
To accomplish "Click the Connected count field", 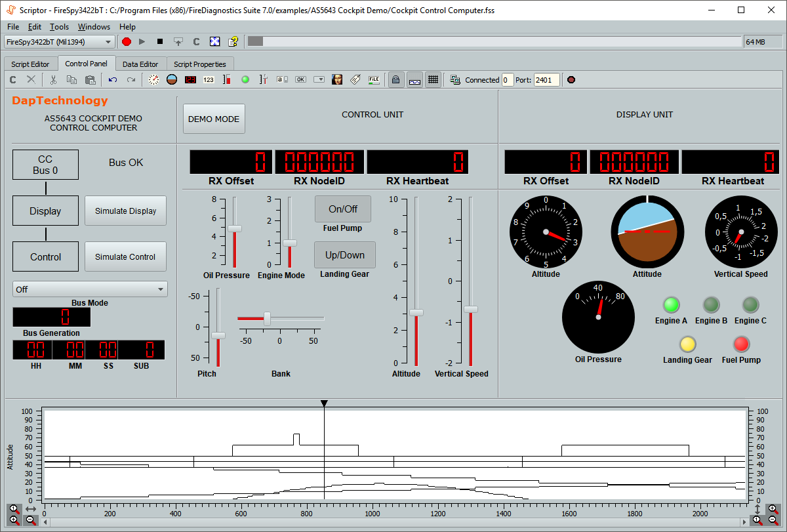I will coord(508,80).
